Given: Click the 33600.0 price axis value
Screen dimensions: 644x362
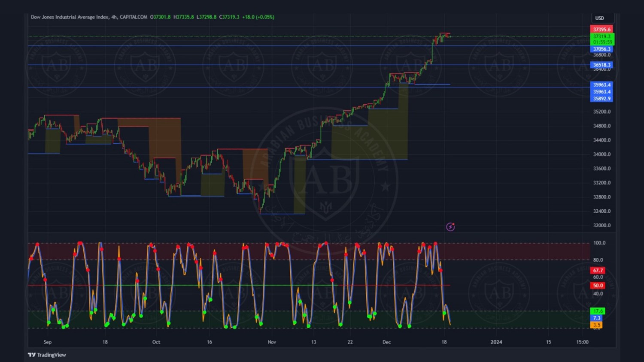Looking at the screenshot, I should coord(601,169).
